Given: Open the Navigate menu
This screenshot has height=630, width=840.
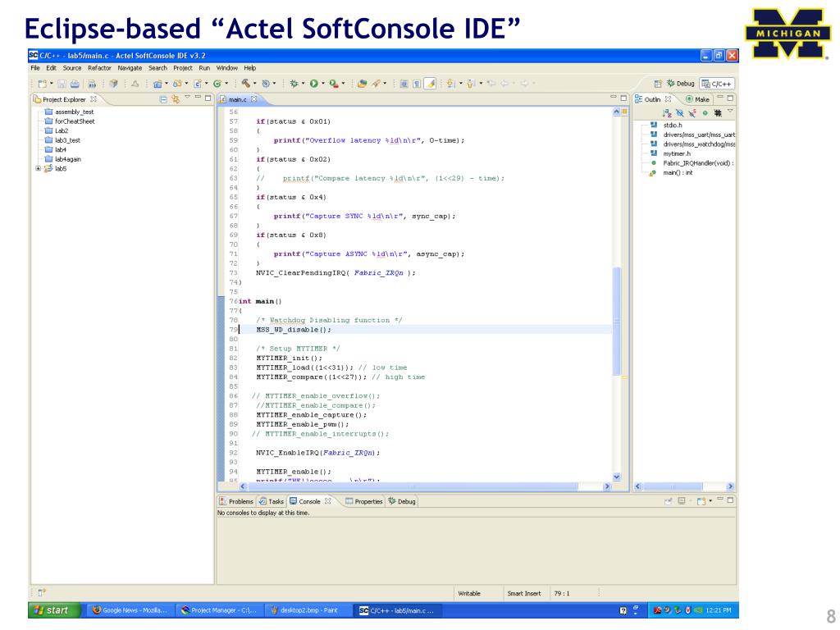Looking at the screenshot, I should click(x=130, y=68).
